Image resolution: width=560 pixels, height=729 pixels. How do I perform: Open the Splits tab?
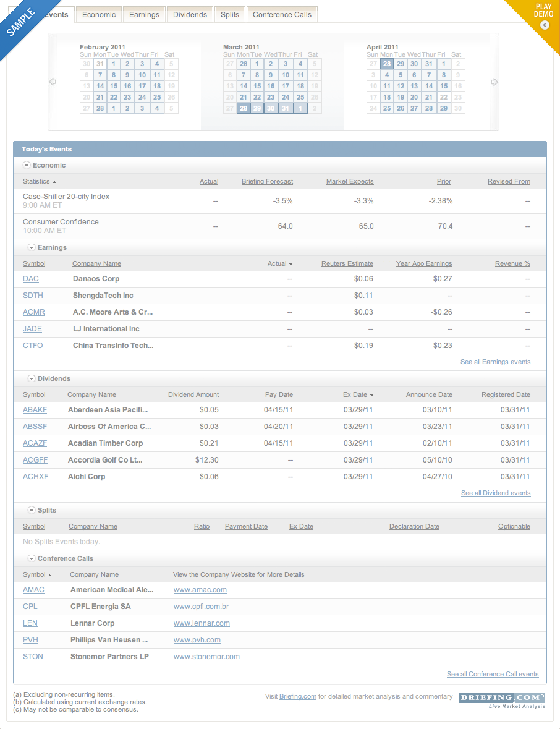(x=229, y=15)
